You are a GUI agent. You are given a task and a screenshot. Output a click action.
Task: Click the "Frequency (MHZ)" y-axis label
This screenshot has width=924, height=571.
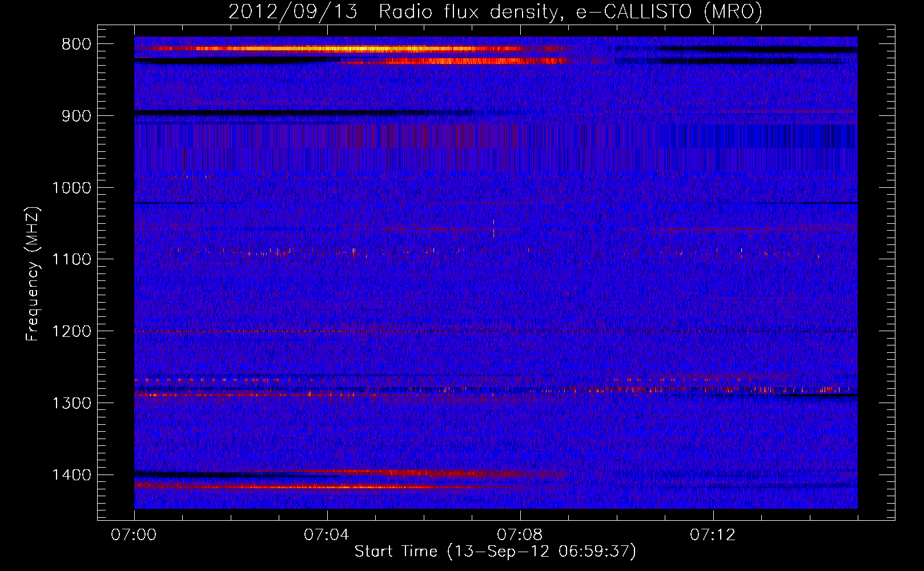click(33, 274)
